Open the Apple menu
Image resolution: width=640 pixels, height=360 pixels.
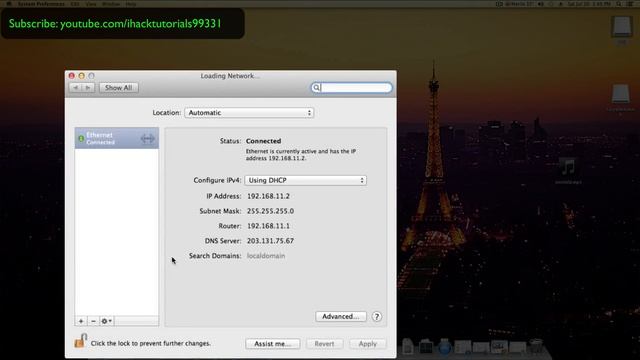(9, 4)
